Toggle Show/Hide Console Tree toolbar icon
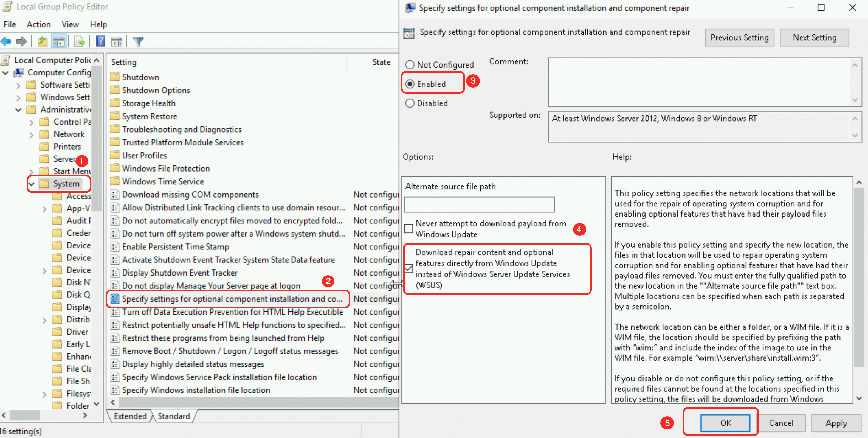This screenshot has height=438, width=868. coord(59,41)
